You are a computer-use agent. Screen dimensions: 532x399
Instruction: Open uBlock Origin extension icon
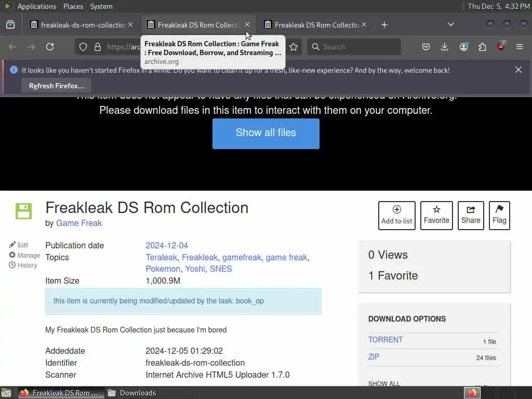(x=501, y=46)
